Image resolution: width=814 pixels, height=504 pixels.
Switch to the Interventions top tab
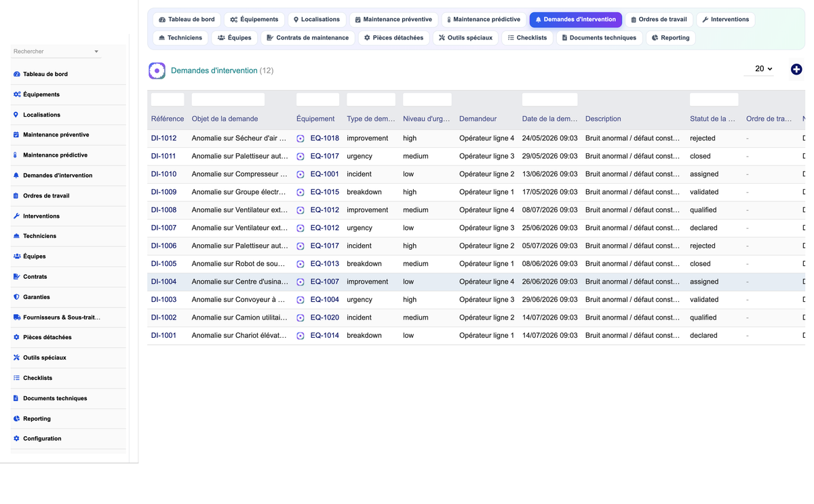tap(725, 20)
